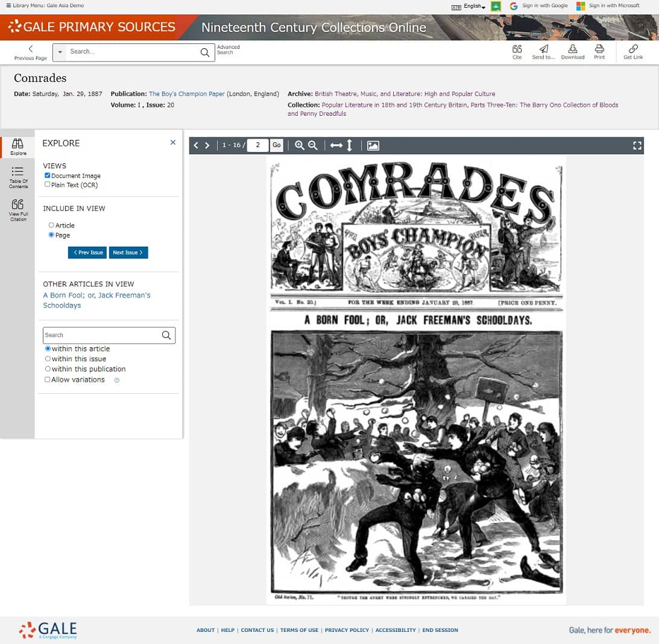The width and height of the screenshot is (659, 644).
Task: Open Terms of Use footer link
Action: (x=299, y=630)
